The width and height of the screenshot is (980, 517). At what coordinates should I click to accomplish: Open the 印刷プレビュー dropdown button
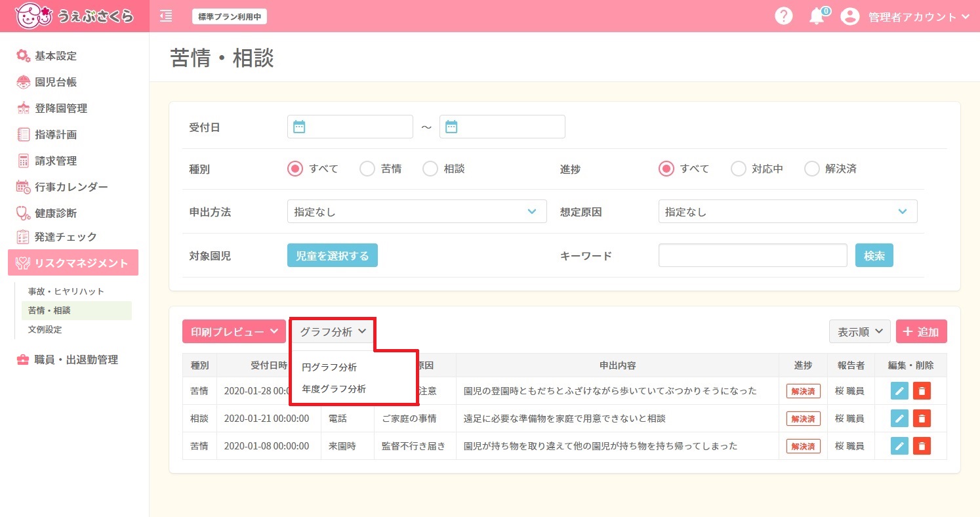click(234, 331)
